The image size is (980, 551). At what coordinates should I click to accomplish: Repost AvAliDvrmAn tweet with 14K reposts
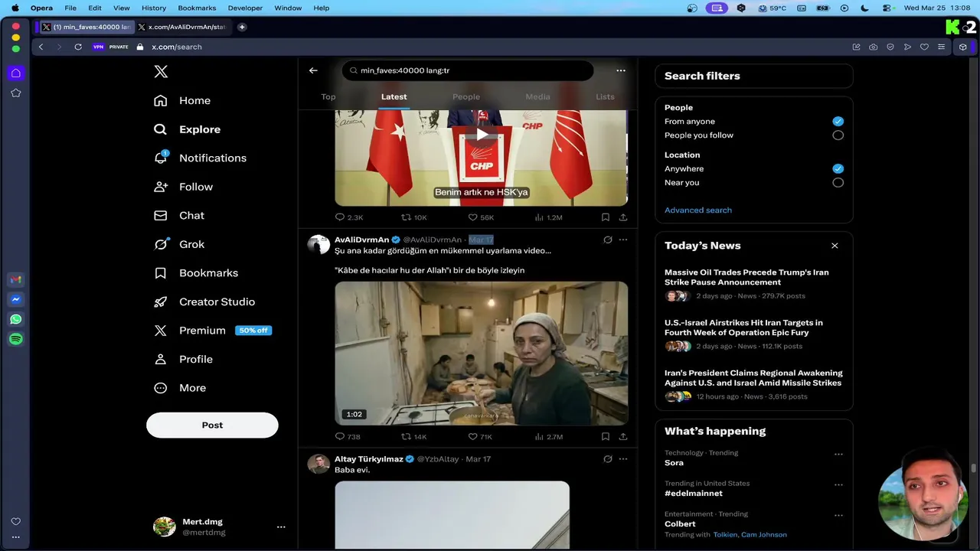coord(414,437)
